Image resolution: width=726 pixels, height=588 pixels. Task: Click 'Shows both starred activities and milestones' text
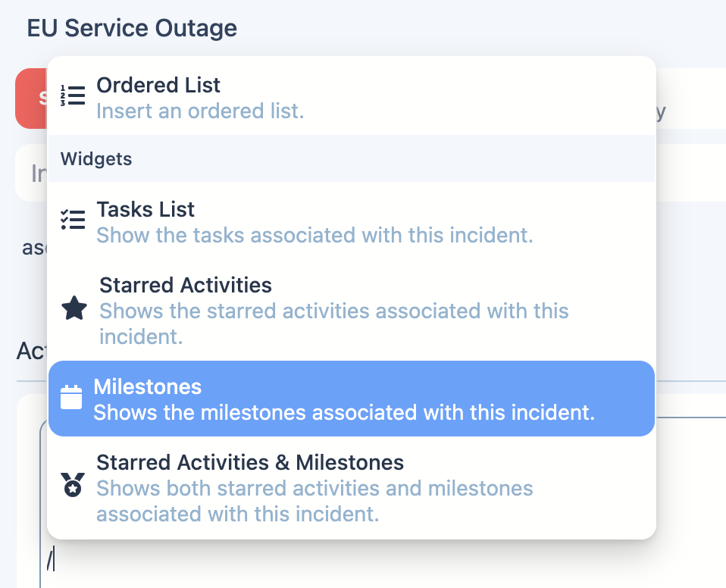point(314,501)
